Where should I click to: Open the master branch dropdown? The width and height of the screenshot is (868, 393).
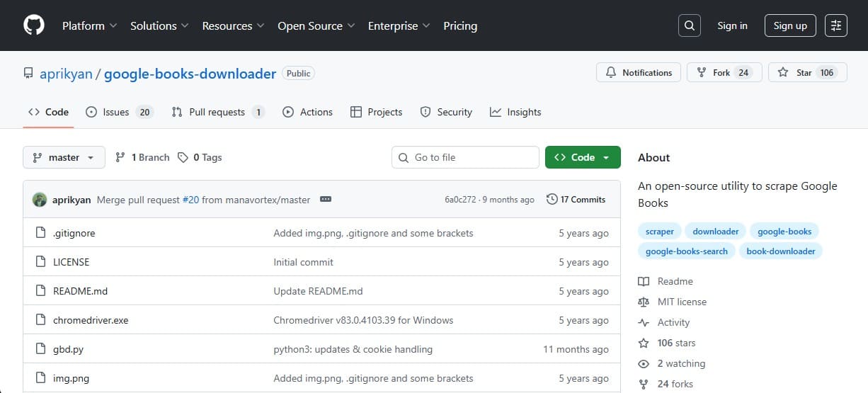pyautogui.click(x=64, y=157)
